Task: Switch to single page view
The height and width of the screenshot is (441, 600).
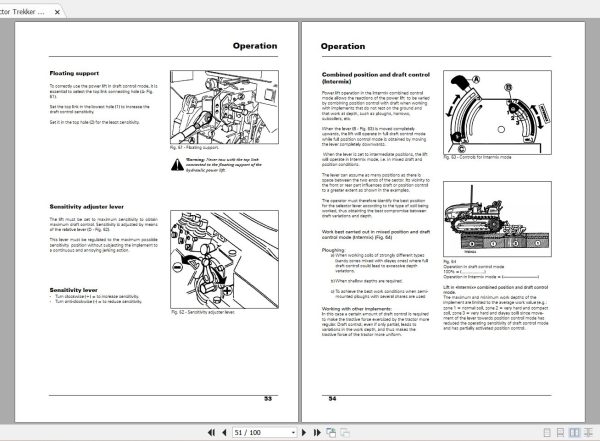Action: point(547,433)
